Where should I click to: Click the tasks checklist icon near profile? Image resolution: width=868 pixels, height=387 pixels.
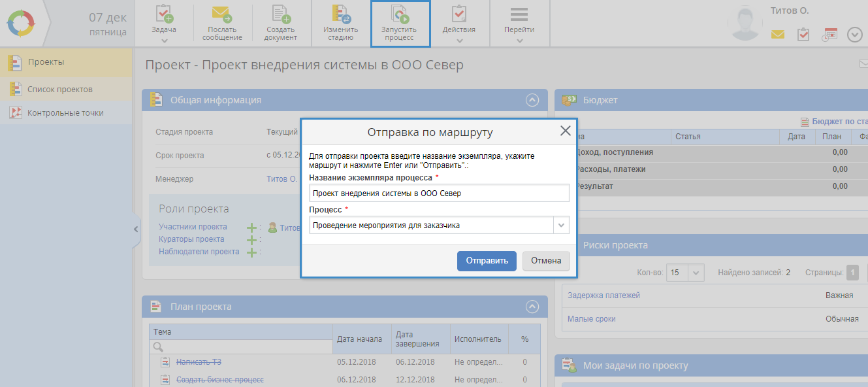pos(803,35)
